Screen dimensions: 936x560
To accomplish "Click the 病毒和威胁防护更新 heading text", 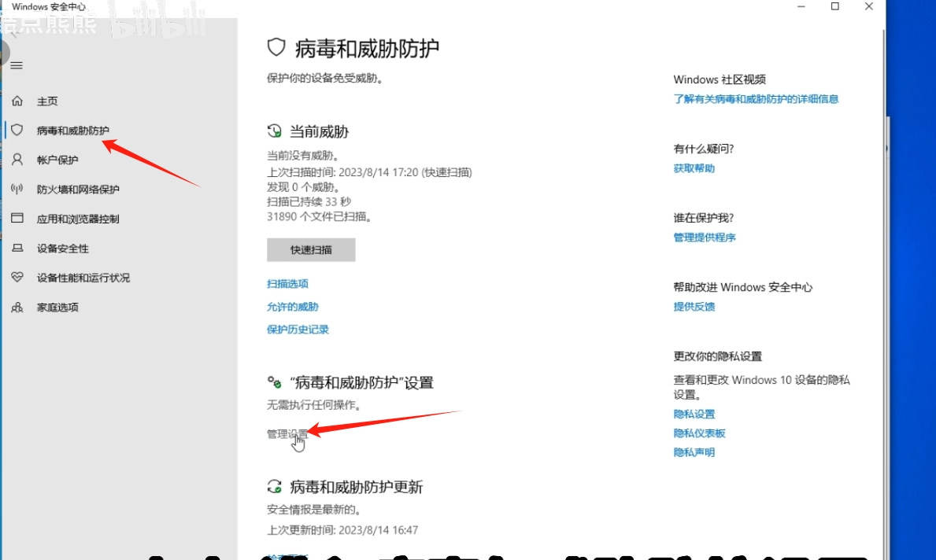I will pos(357,487).
